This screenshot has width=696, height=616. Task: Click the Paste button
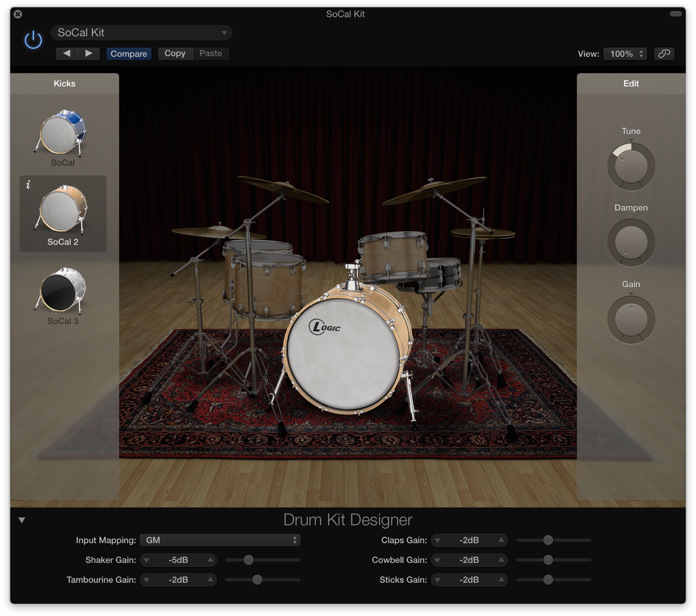(x=211, y=53)
